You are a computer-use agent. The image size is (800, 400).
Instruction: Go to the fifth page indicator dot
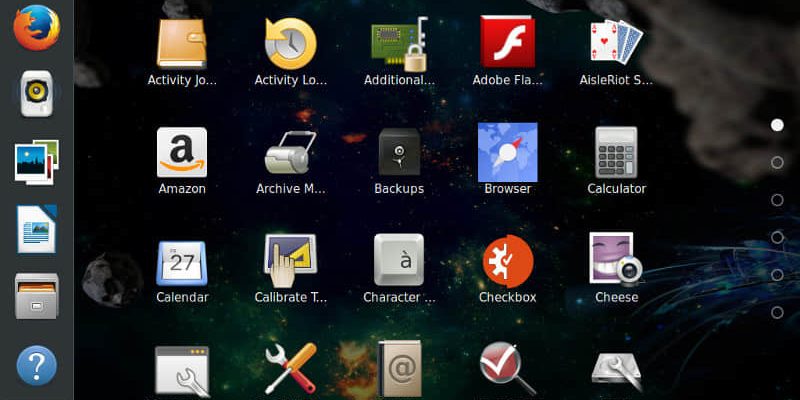(x=777, y=275)
